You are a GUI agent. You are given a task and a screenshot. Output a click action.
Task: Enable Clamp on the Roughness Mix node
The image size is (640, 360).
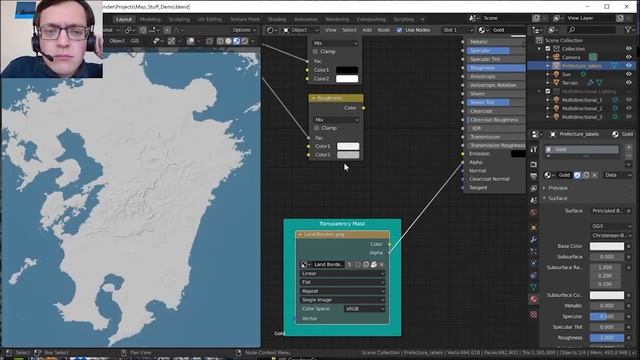coord(316,128)
